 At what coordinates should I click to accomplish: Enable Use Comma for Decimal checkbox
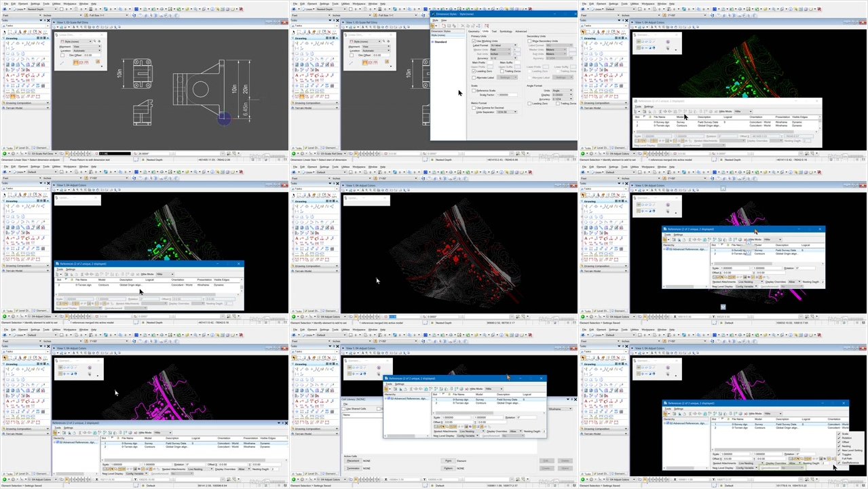pyautogui.click(x=474, y=108)
